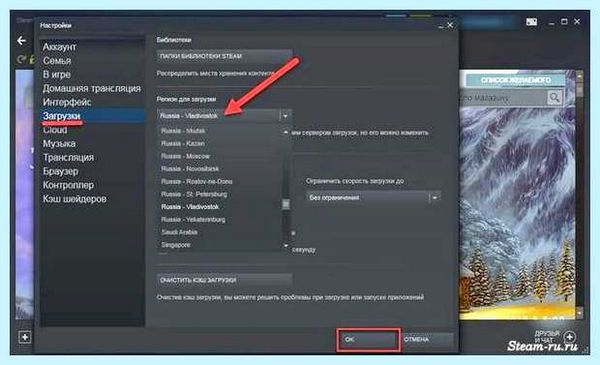Select Домашняя трансляция in the sidebar
Viewport: 600px width, 365px height.
(91, 88)
